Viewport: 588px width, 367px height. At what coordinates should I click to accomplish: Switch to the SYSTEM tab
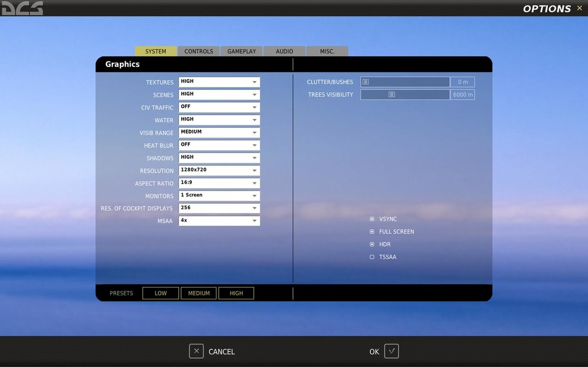156,51
